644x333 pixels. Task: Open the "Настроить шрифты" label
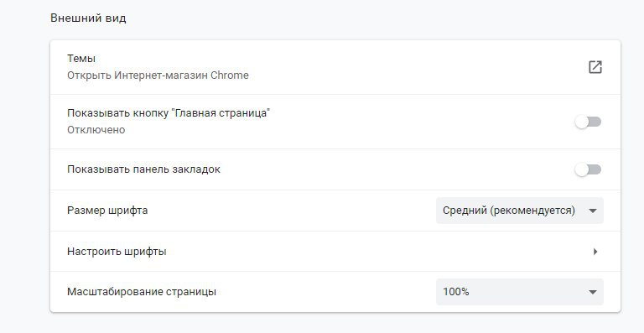[117, 252]
